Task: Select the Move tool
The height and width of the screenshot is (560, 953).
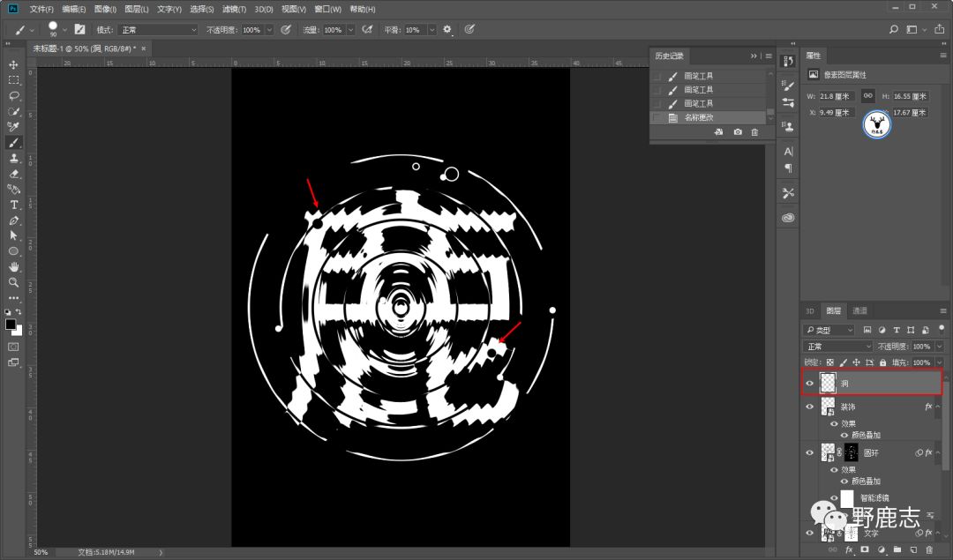Action: 13,64
